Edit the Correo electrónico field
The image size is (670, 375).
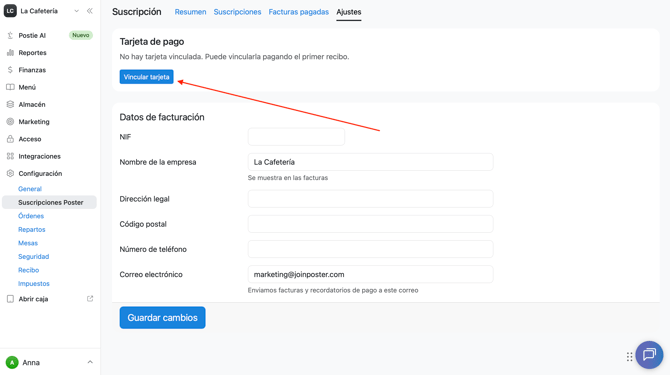(370, 274)
